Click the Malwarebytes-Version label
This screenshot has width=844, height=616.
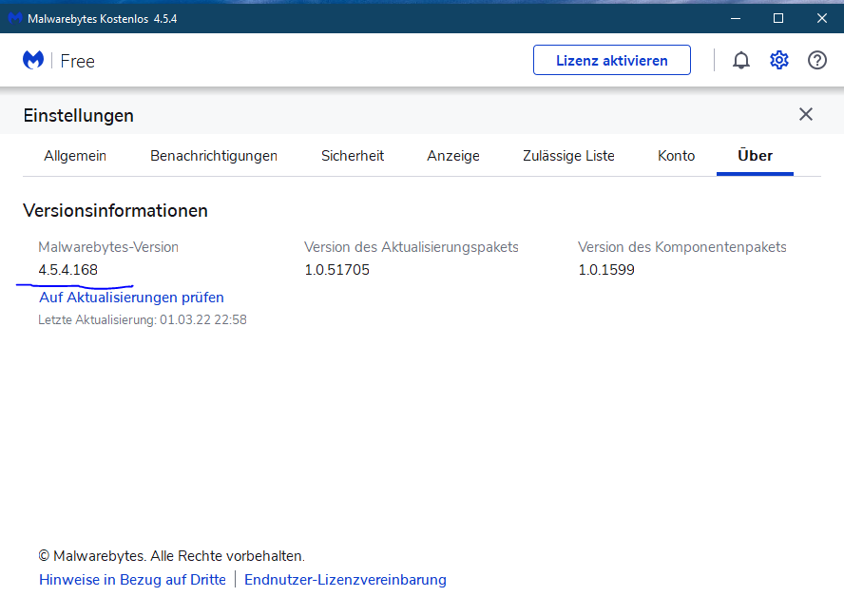tap(108, 247)
